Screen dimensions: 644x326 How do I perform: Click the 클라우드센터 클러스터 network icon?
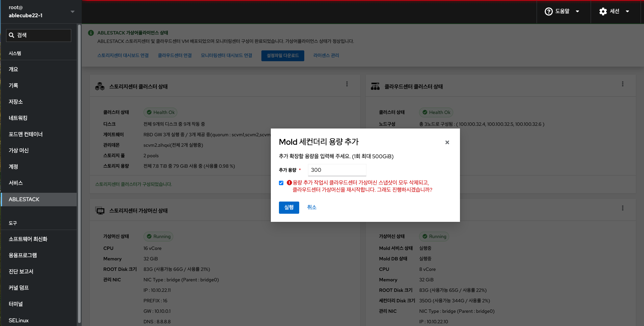click(x=375, y=86)
